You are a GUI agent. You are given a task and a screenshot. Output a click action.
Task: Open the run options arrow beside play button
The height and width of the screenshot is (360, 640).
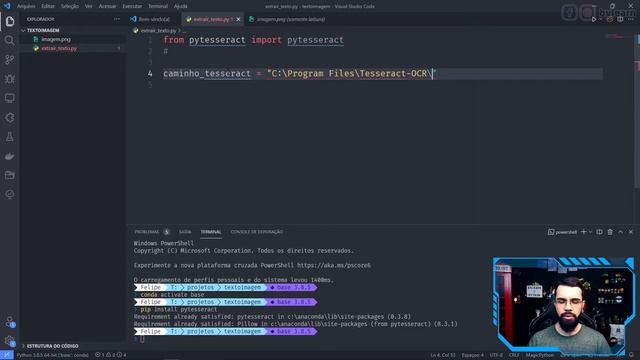click(x=601, y=19)
